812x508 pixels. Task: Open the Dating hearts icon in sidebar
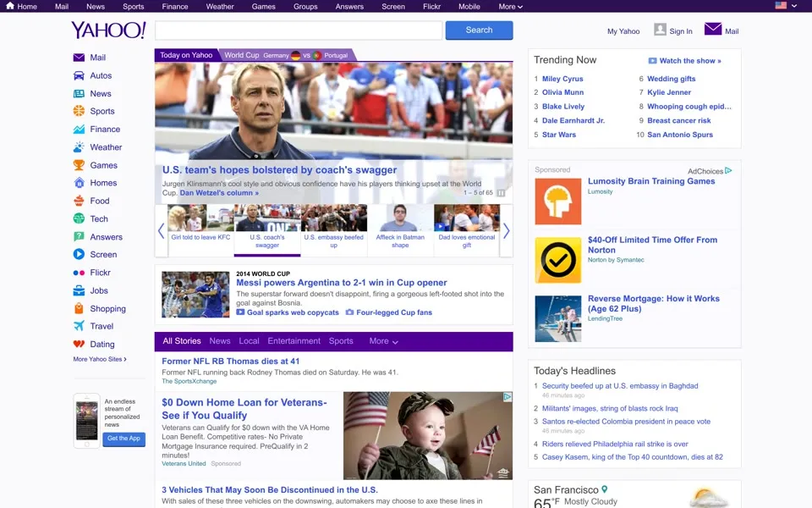tap(79, 345)
